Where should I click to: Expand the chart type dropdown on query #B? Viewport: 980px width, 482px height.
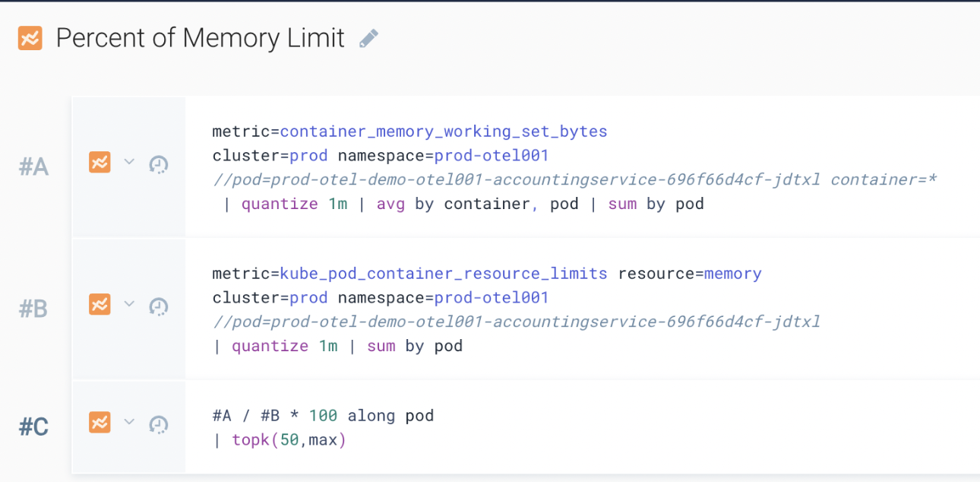[128, 305]
